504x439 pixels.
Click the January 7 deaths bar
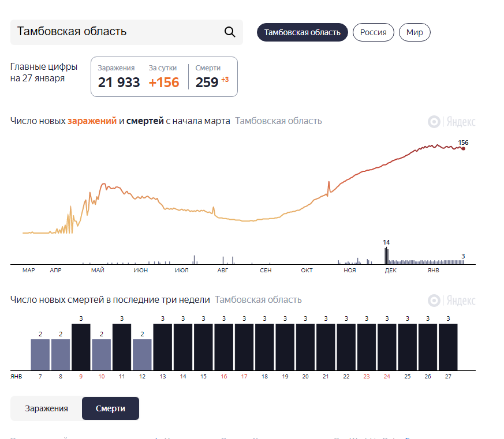[40, 355]
